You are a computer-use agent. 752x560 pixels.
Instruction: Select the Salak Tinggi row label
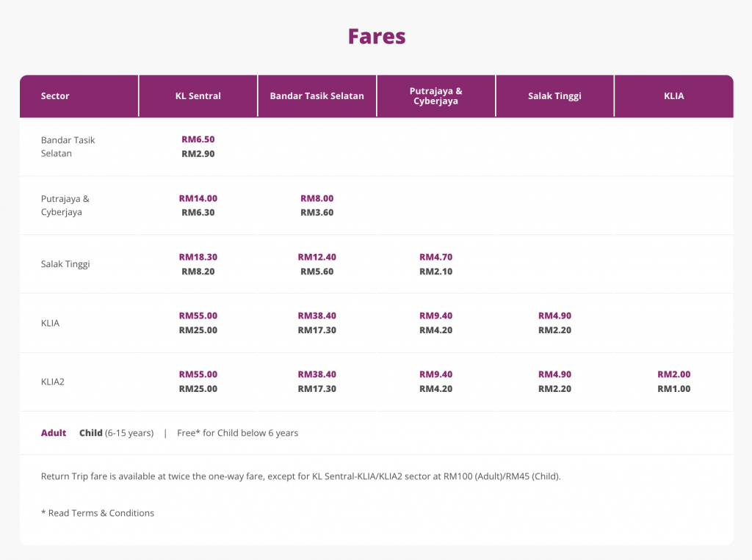tap(65, 264)
